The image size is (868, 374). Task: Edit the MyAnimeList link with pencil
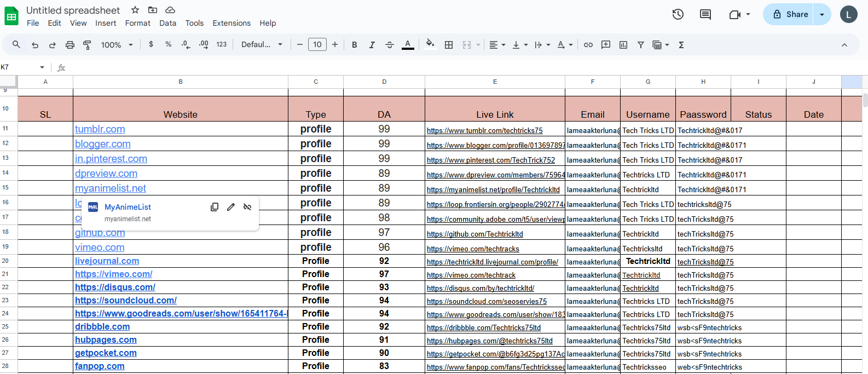tap(231, 207)
